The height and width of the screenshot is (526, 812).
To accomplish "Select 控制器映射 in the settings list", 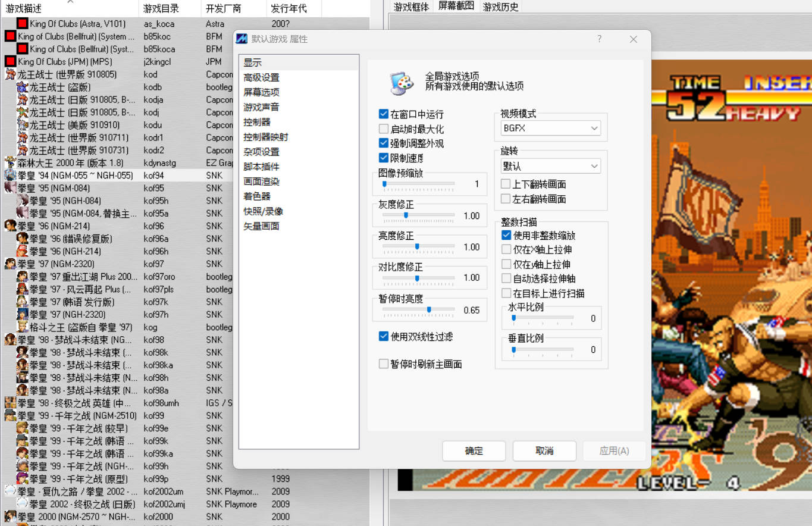I will click(x=266, y=137).
